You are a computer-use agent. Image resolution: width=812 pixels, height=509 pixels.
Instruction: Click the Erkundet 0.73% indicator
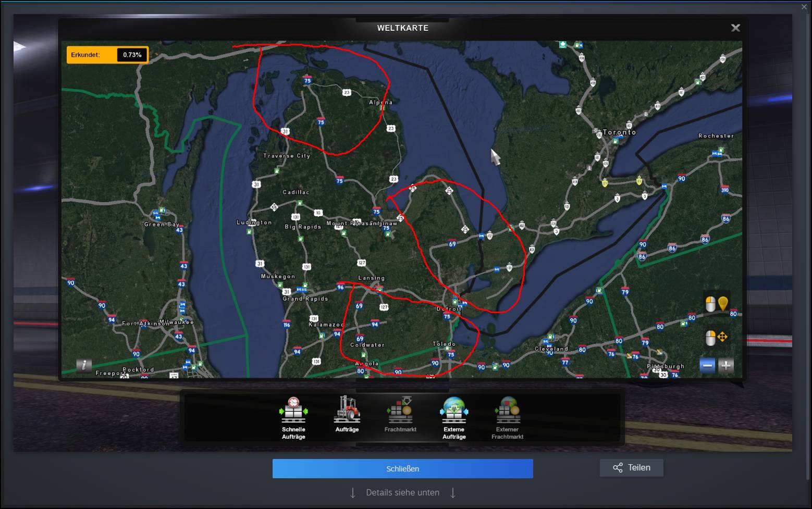click(107, 55)
